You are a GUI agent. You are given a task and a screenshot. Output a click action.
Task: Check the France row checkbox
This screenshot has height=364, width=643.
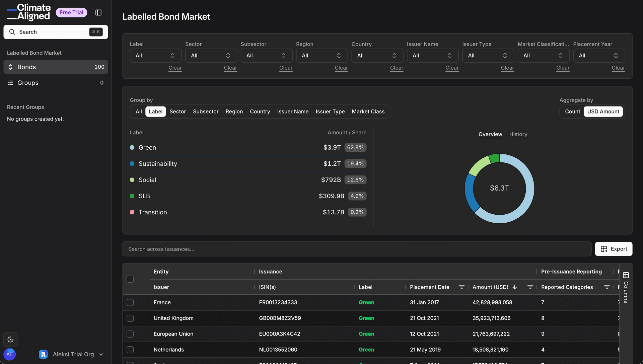pyautogui.click(x=130, y=302)
